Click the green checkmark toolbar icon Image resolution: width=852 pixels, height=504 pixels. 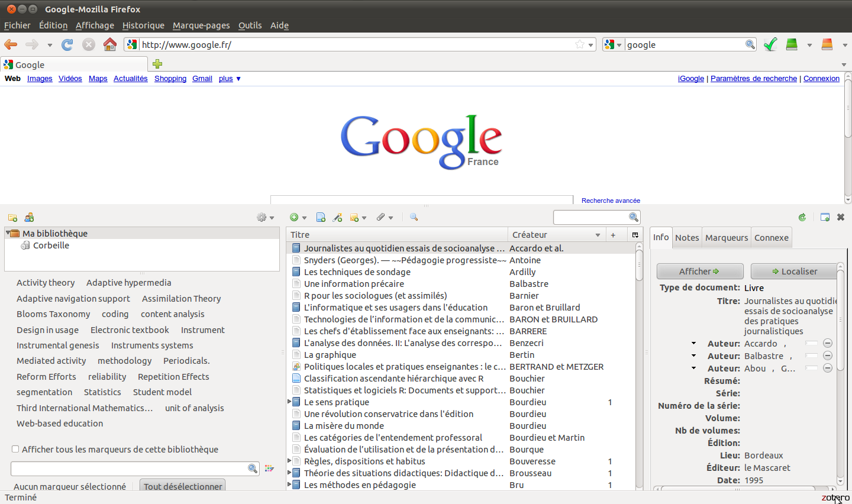point(770,44)
